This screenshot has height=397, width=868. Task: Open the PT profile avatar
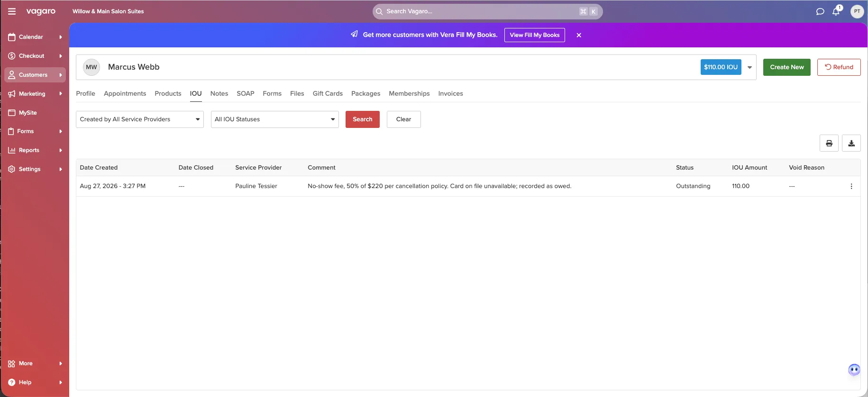click(857, 11)
